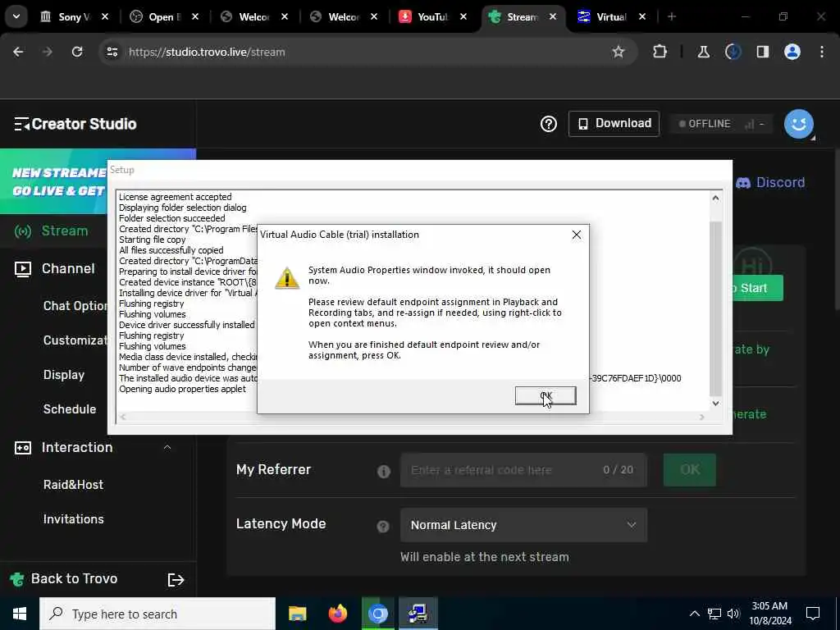Image resolution: width=840 pixels, height=630 pixels.
Task: Click the referral code input field
Action: pos(523,470)
